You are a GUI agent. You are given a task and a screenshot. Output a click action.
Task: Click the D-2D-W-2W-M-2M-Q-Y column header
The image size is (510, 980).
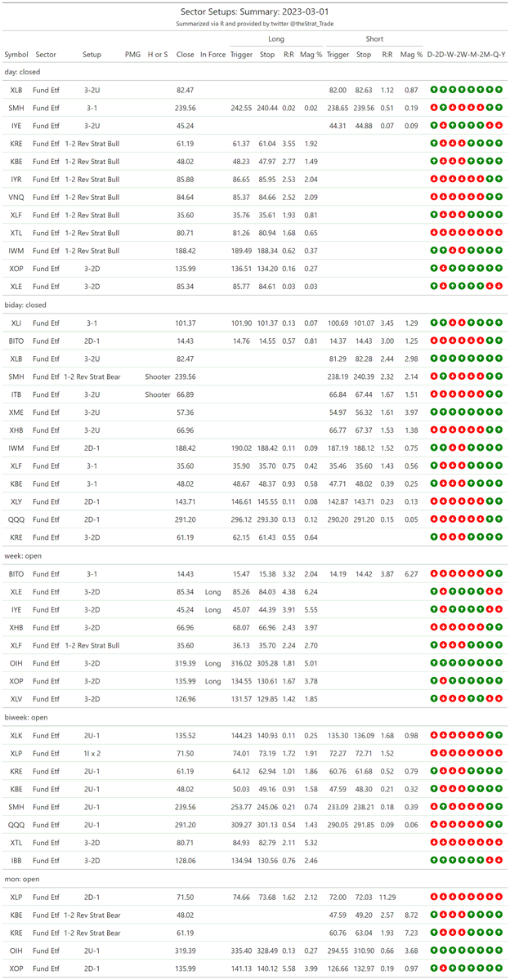click(466, 55)
